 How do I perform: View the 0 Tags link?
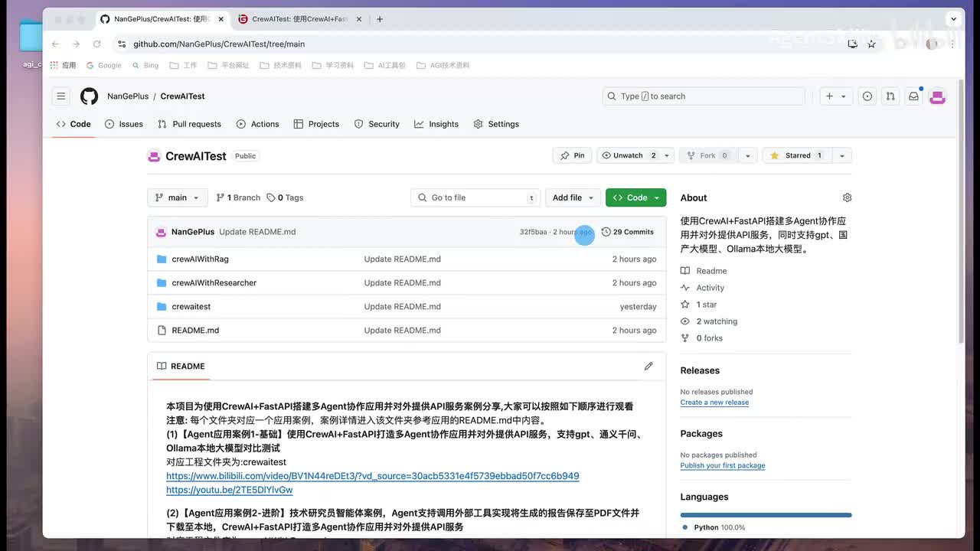point(285,197)
